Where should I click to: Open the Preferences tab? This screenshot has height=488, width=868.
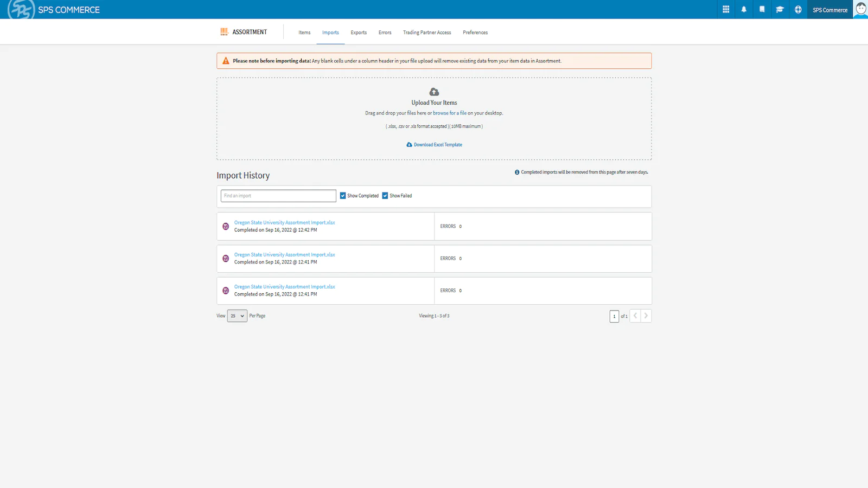point(475,33)
